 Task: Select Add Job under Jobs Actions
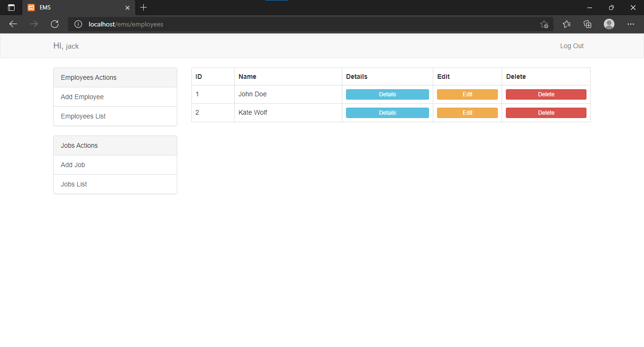click(73, 165)
